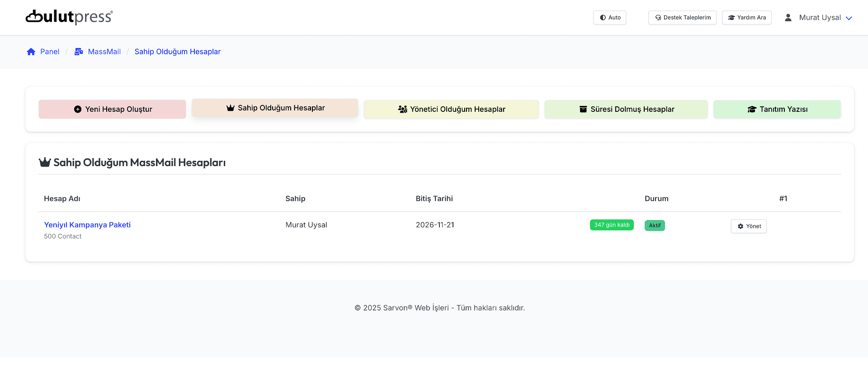Click the MassMail breadcrumb text link
Viewport: 868px width, 368px height.
click(104, 52)
